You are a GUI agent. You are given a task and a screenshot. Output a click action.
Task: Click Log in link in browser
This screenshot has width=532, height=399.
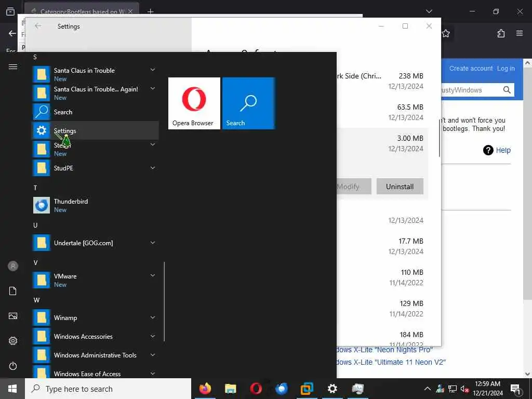pos(506,68)
